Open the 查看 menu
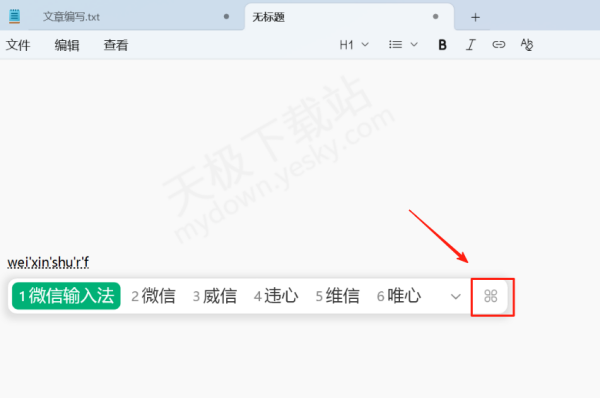 point(116,45)
